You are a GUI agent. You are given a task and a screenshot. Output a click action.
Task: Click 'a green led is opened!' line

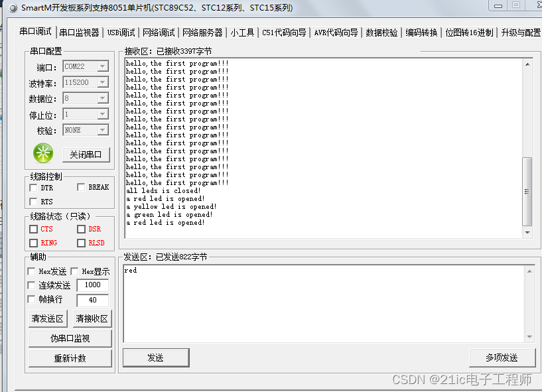169,215
